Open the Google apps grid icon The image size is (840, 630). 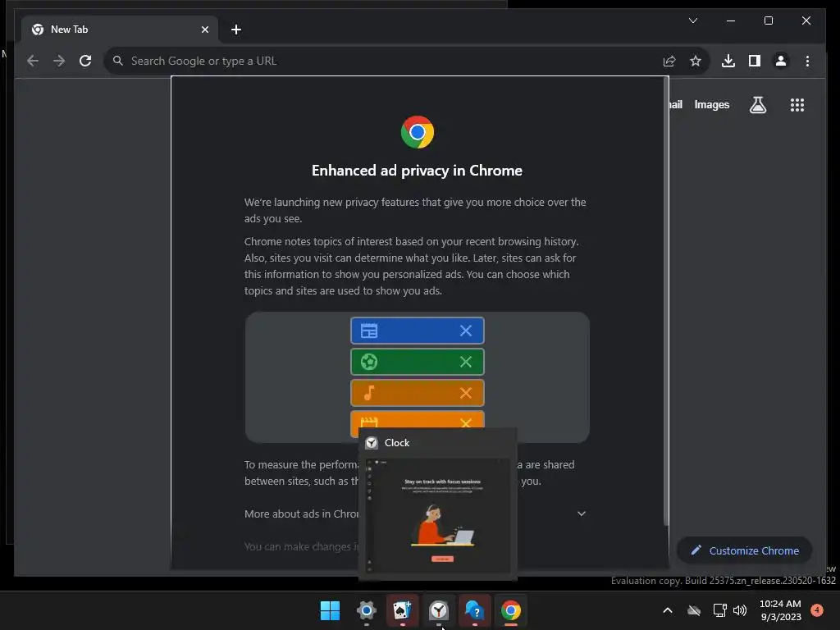click(x=797, y=104)
